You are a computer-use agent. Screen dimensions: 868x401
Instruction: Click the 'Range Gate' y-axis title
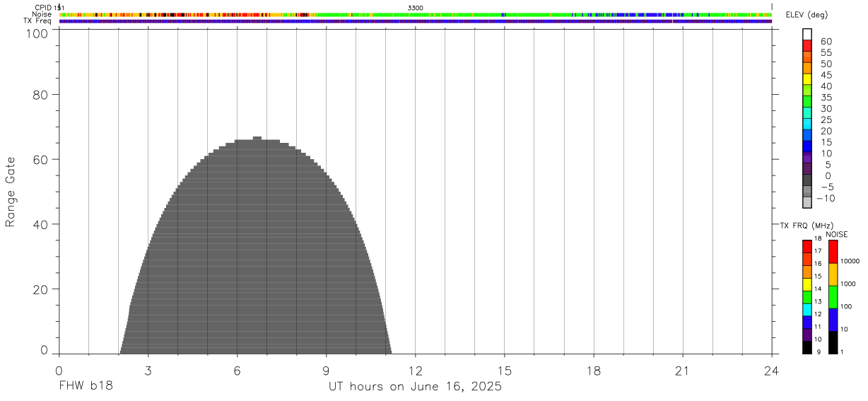[11, 192]
